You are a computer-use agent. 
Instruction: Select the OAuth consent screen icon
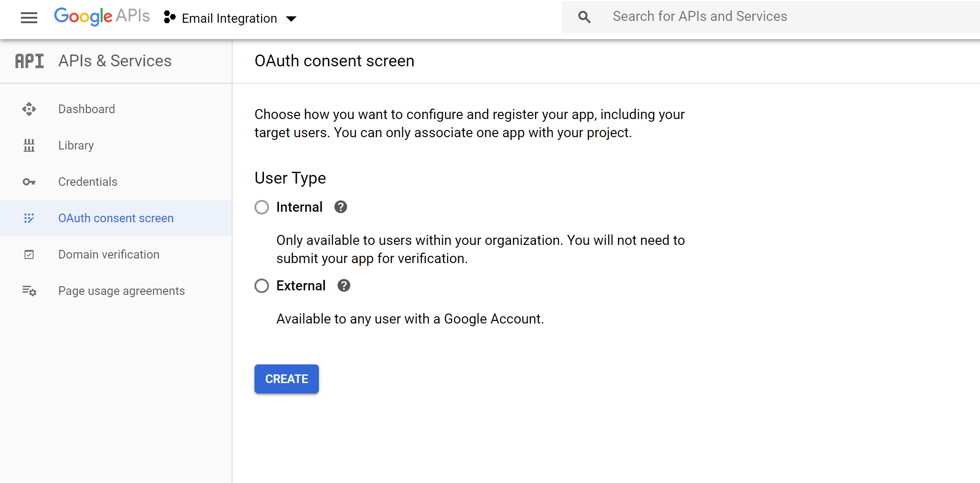click(29, 218)
